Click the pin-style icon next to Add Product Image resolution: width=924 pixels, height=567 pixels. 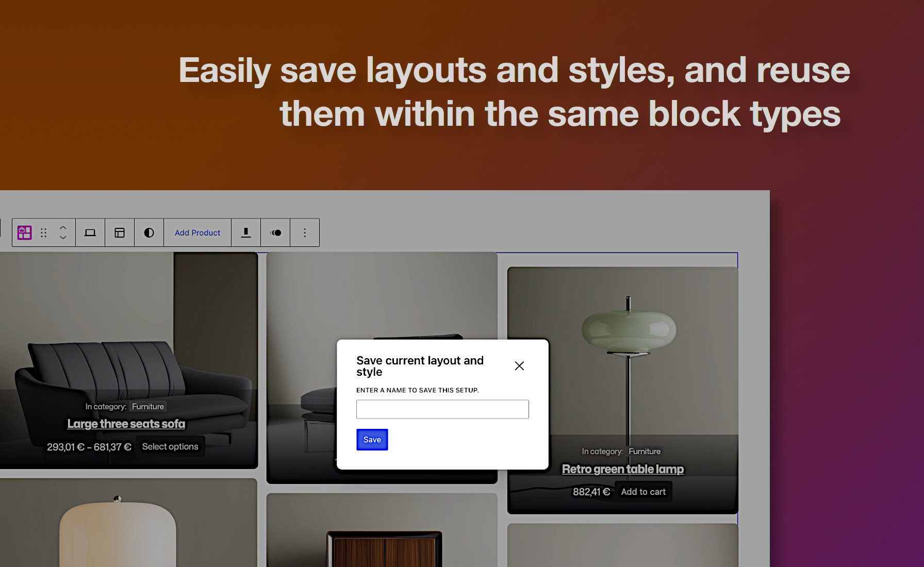click(x=245, y=232)
